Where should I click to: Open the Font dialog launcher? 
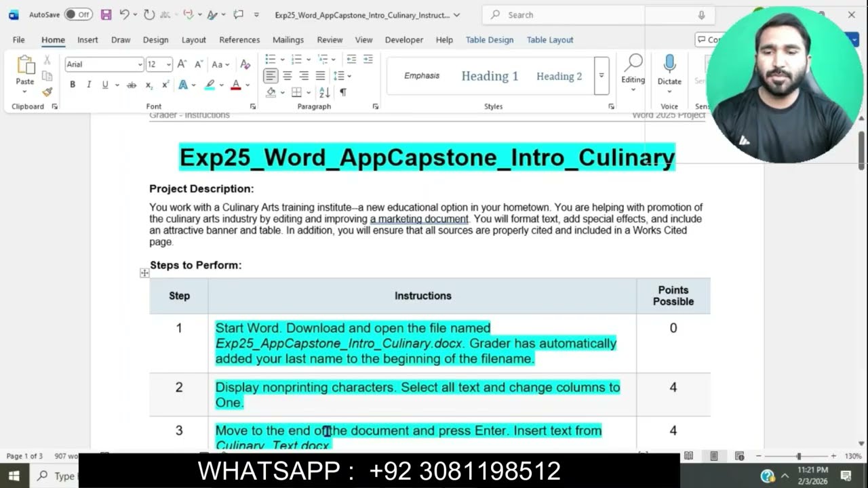(253, 106)
